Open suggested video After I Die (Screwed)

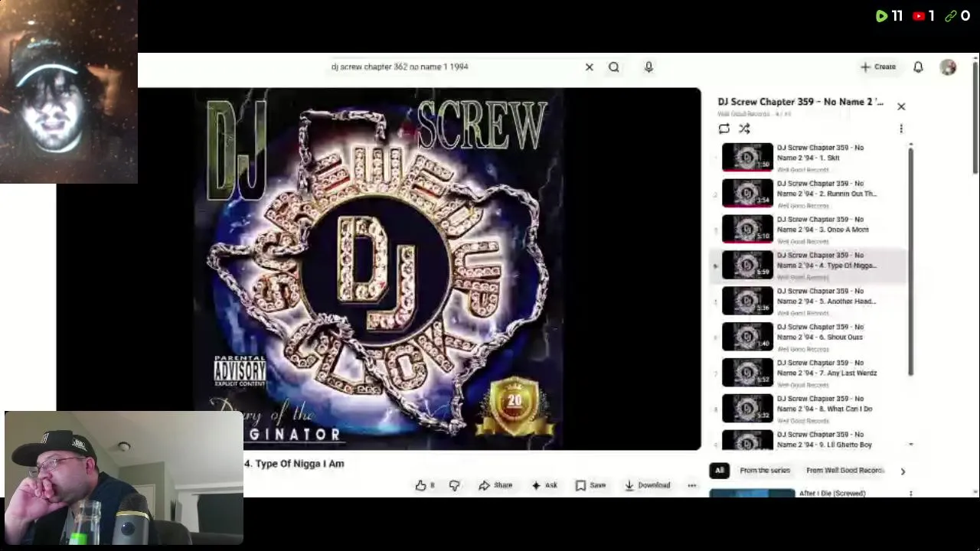pyautogui.click(x=832, y=494)
